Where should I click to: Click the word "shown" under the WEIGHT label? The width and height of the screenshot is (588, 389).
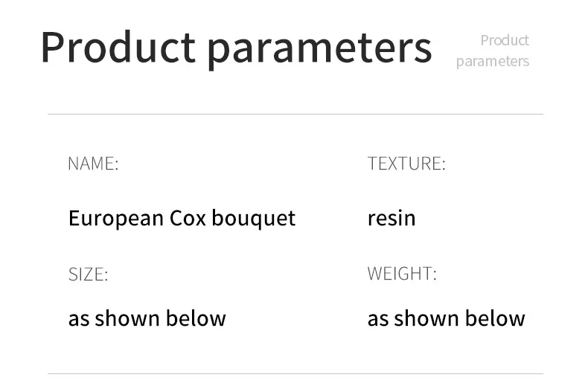click(x=426, y=318)
